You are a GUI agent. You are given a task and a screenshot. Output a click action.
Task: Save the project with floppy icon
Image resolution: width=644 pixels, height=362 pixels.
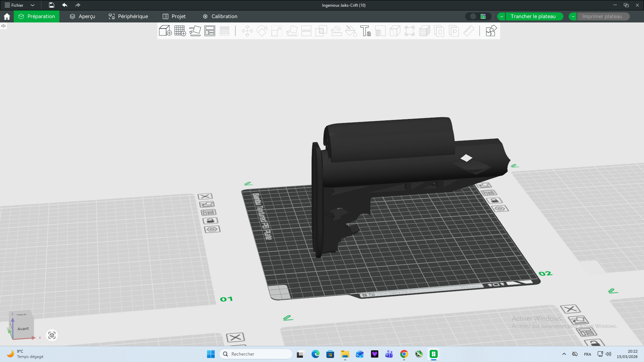(51, 5)
